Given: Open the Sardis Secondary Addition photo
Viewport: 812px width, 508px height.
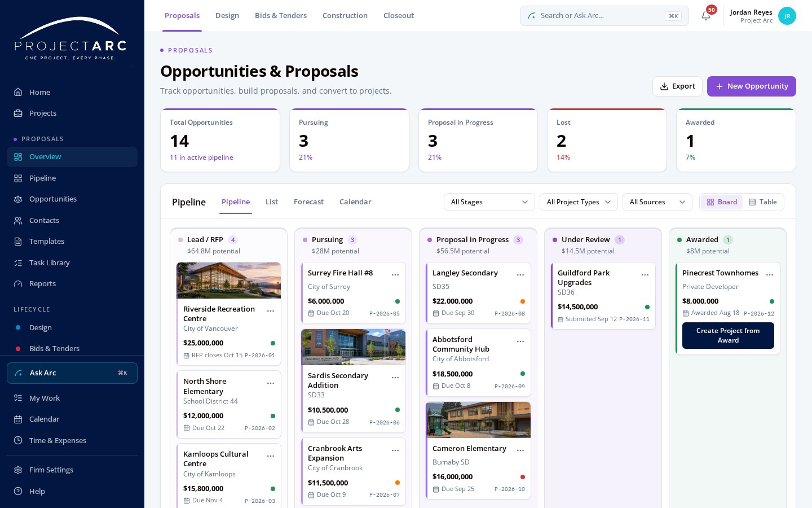Looking at the screenshot, I should click(x=354, y=347).
